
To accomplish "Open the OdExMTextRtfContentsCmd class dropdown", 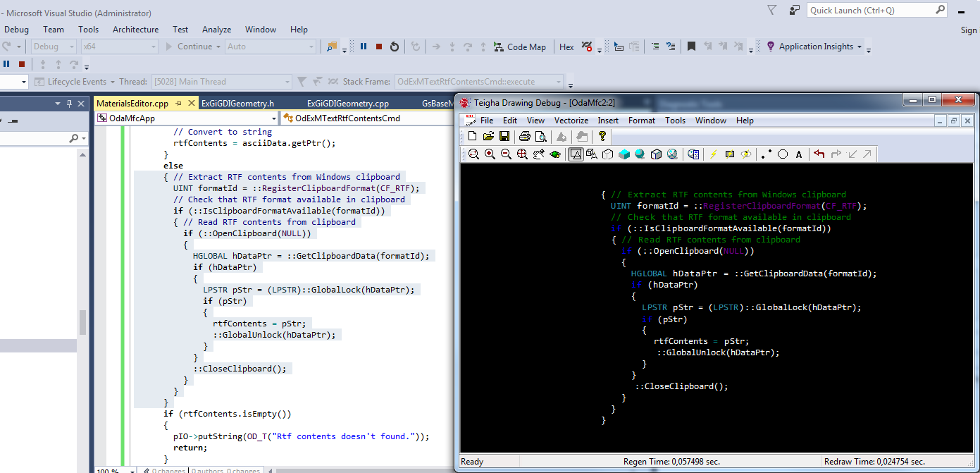I will point(366,118).
